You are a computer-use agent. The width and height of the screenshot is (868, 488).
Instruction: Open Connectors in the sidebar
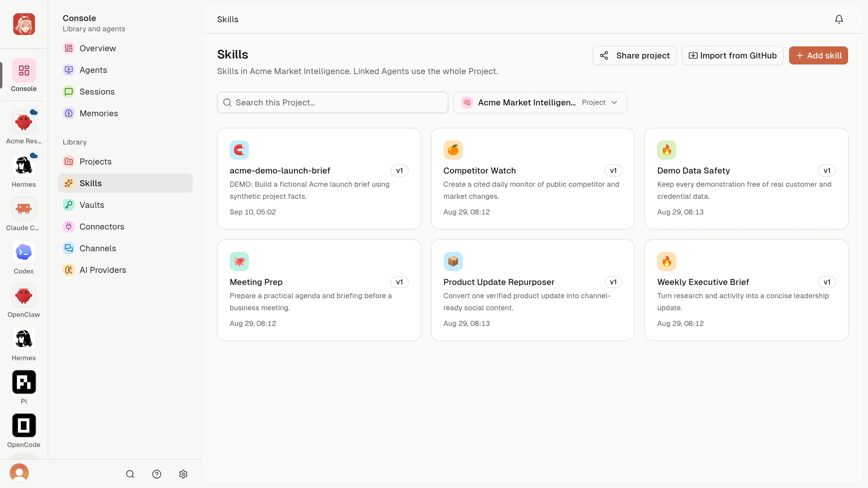pyautogui.click(x=125, y=227)
